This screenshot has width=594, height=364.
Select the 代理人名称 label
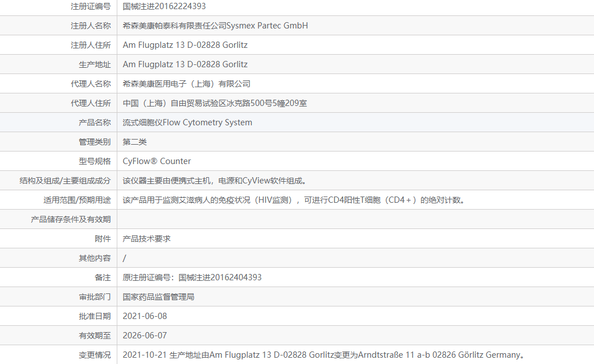click(x=91, y=84)
